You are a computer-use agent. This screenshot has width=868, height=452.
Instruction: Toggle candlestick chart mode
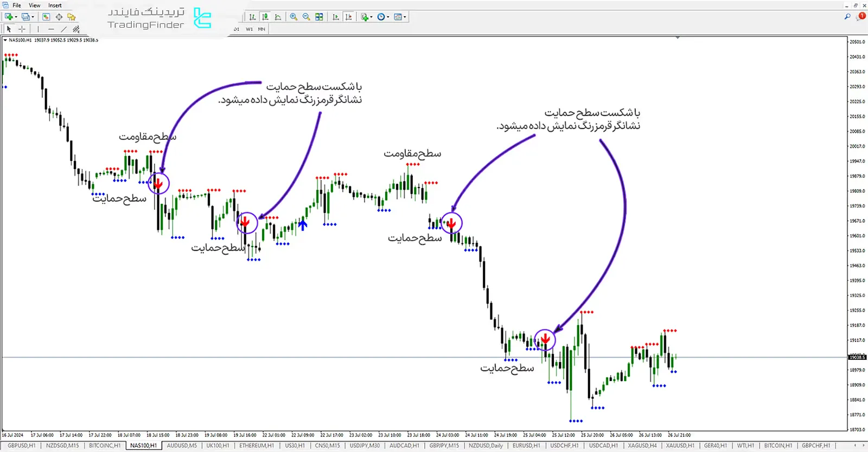[x=265, y=17]
